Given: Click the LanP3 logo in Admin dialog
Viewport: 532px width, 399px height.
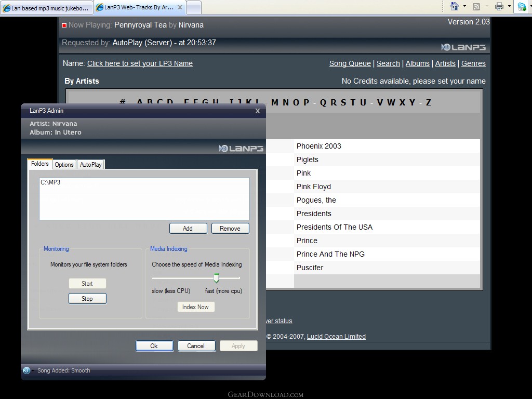Looking at the screenshot, I should (241, 148).
